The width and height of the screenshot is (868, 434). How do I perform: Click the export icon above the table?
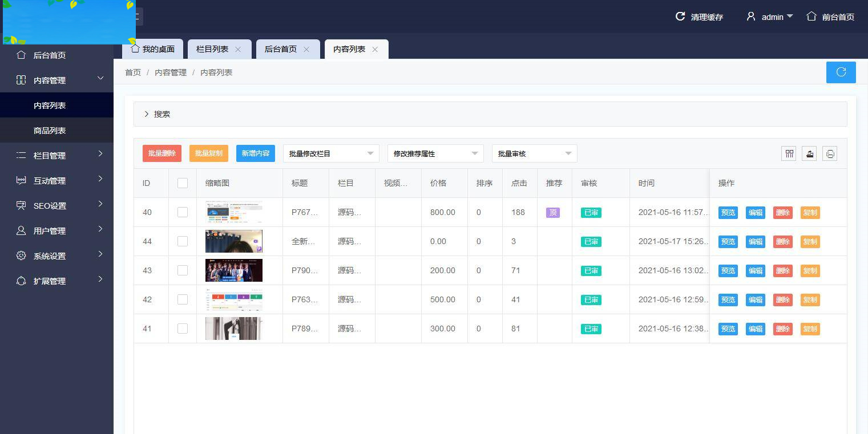point(809,153)
